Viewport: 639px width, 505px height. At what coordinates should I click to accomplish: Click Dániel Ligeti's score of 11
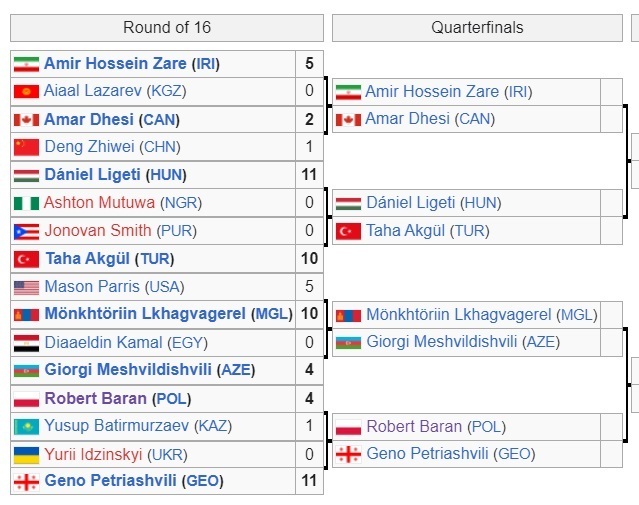coord(309,175)
